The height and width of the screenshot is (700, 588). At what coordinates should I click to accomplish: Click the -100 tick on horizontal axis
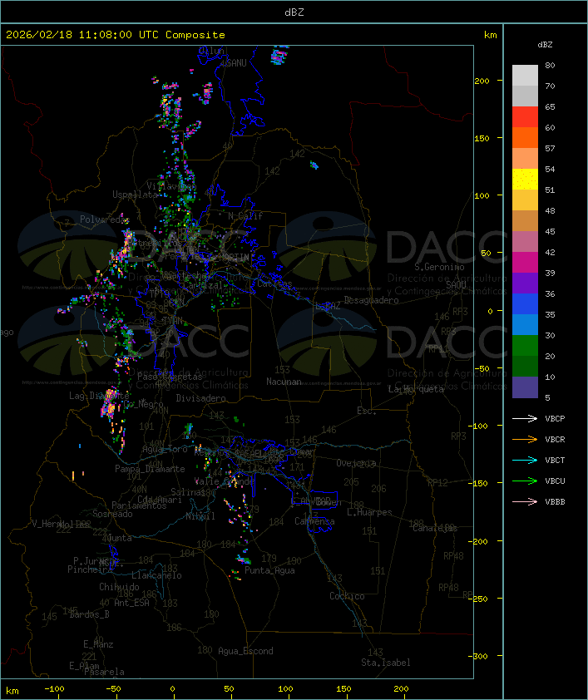(54, 689)
